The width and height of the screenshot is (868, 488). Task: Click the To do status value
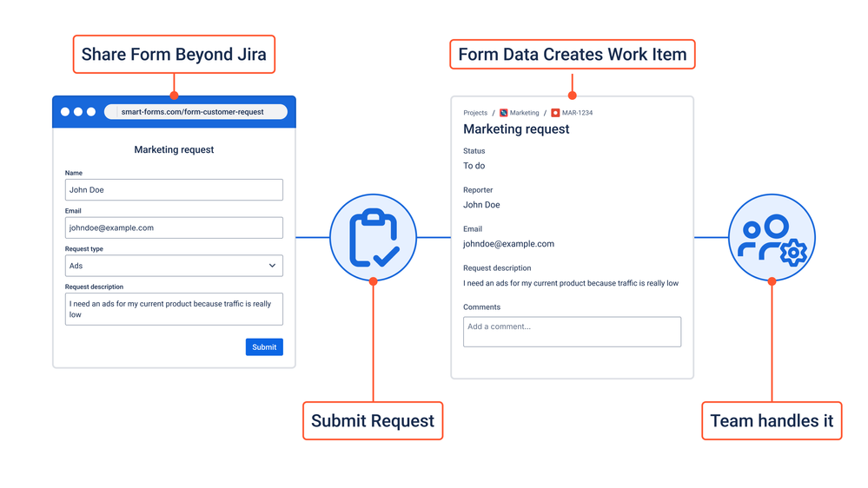pos(474,166)
